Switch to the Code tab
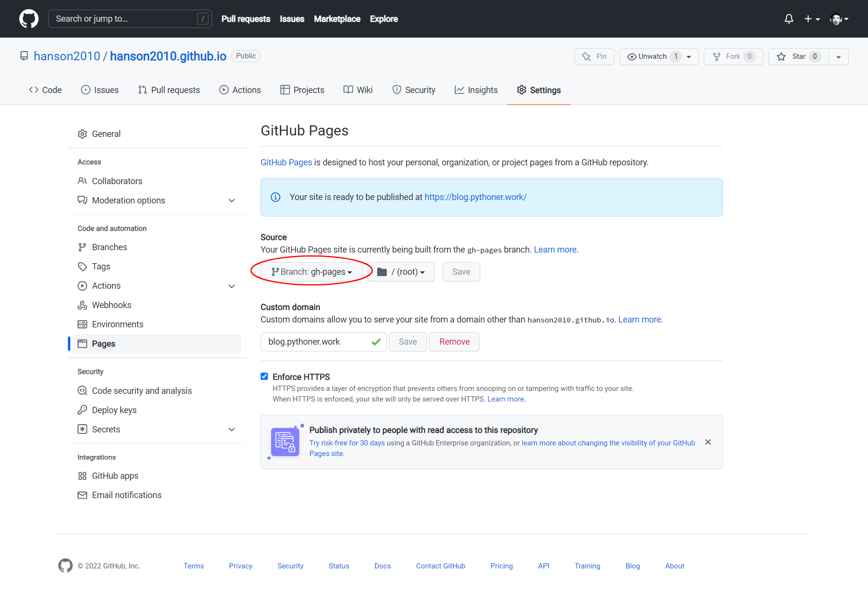Image resolution: width=868 pixels, height=604 pixels. pyautogui.click(x=45, y=90)
